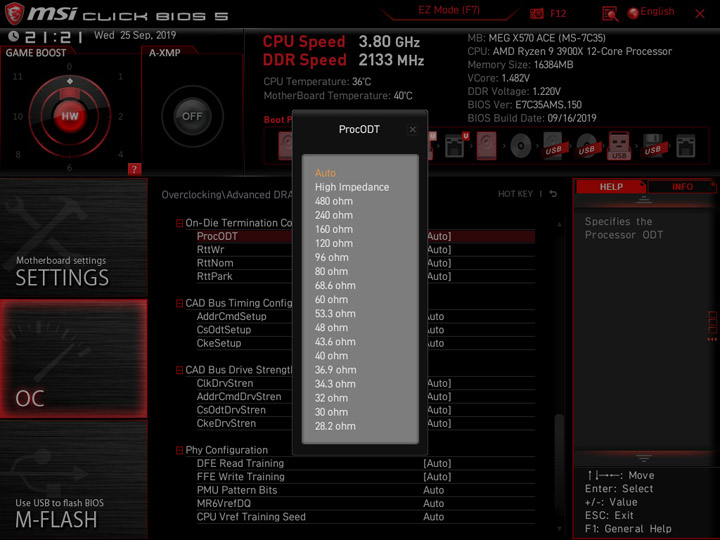Select 36.9 ohm entry
720x540 pixels.
click(335, 370)
